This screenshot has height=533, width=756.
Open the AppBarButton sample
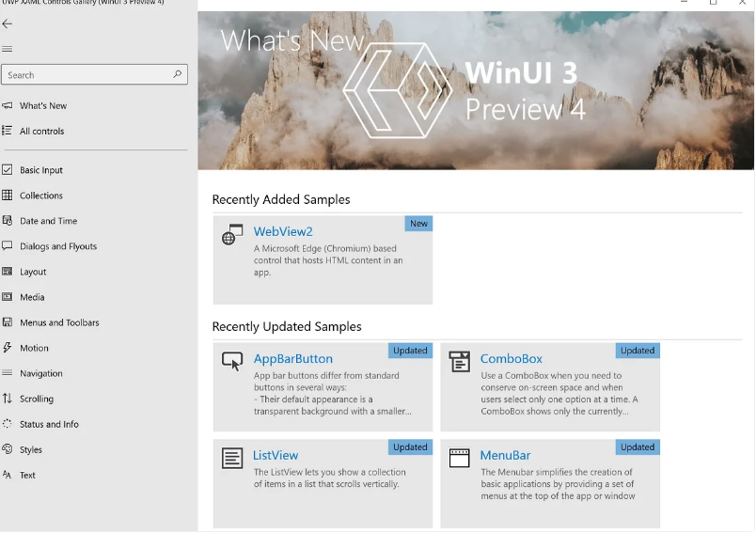point(323,386)
